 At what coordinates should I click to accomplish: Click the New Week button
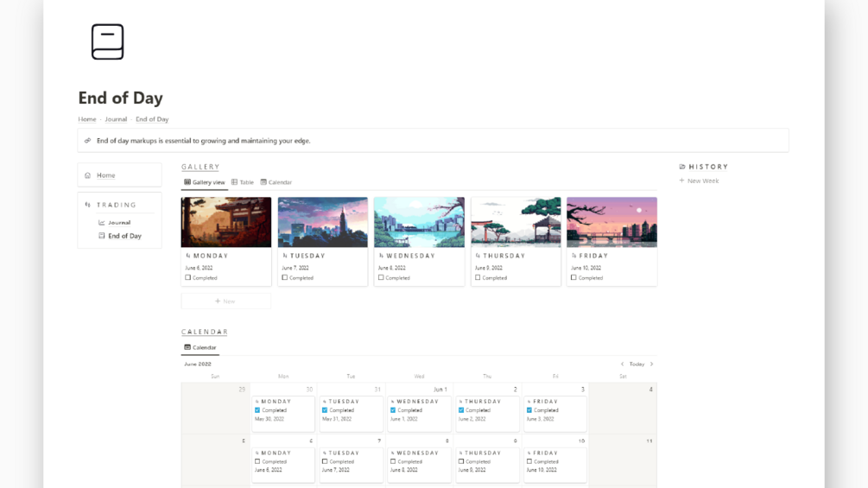(700, 181)
